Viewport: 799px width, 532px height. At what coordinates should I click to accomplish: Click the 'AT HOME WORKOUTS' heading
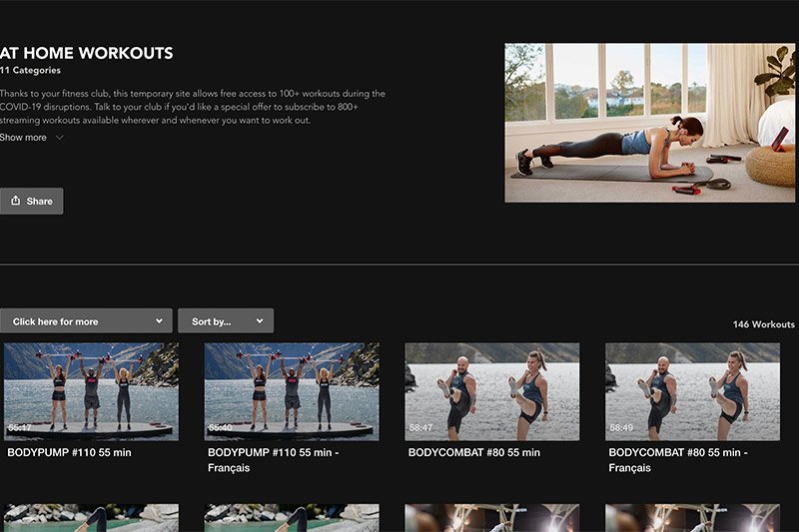pyautogui.click(x=87, y=54)
